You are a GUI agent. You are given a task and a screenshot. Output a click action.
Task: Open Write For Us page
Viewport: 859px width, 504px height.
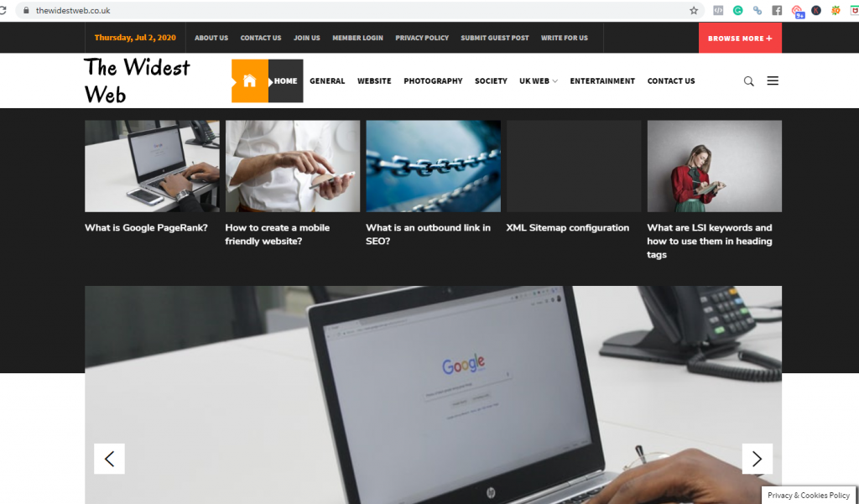click(565, 38)
